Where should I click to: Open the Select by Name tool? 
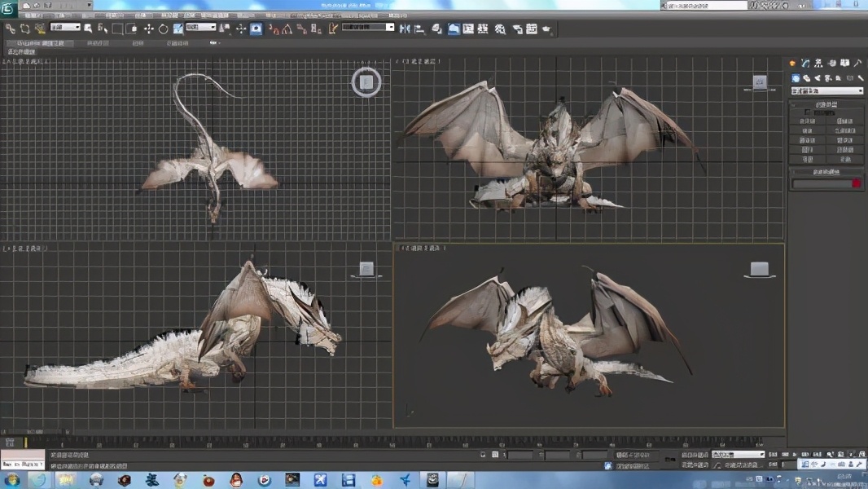[x=103, y=29]
